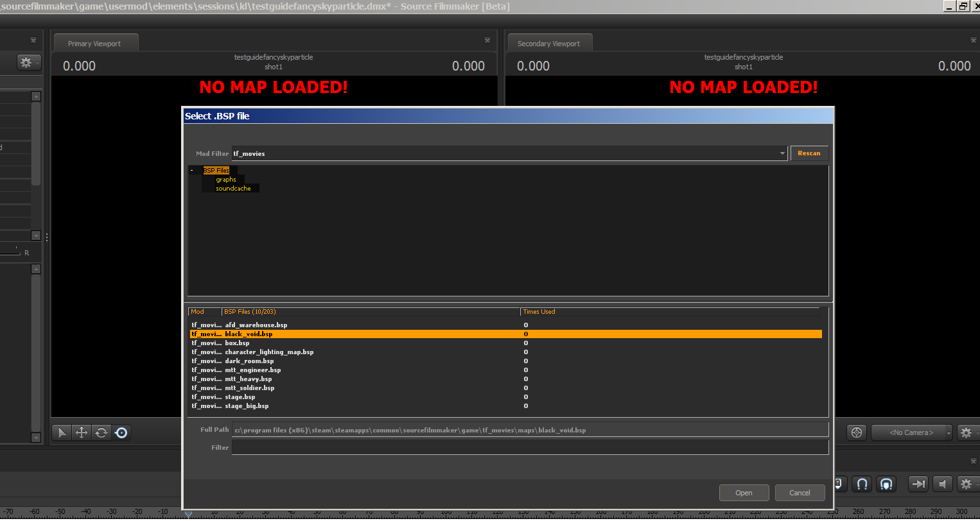Switch to the Primary Viewport tab
Image resolution: width=980 pixels, height=521 pixels.
94,44
